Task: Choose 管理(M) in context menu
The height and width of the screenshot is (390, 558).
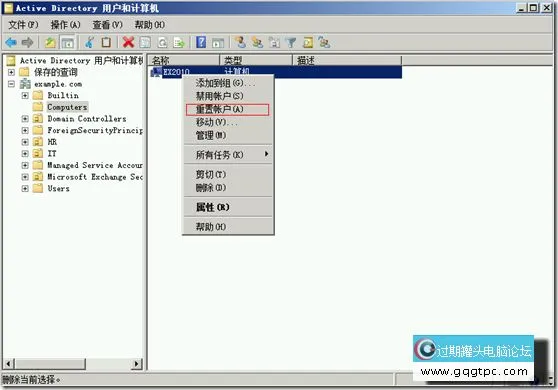Action: coord(228,136)
